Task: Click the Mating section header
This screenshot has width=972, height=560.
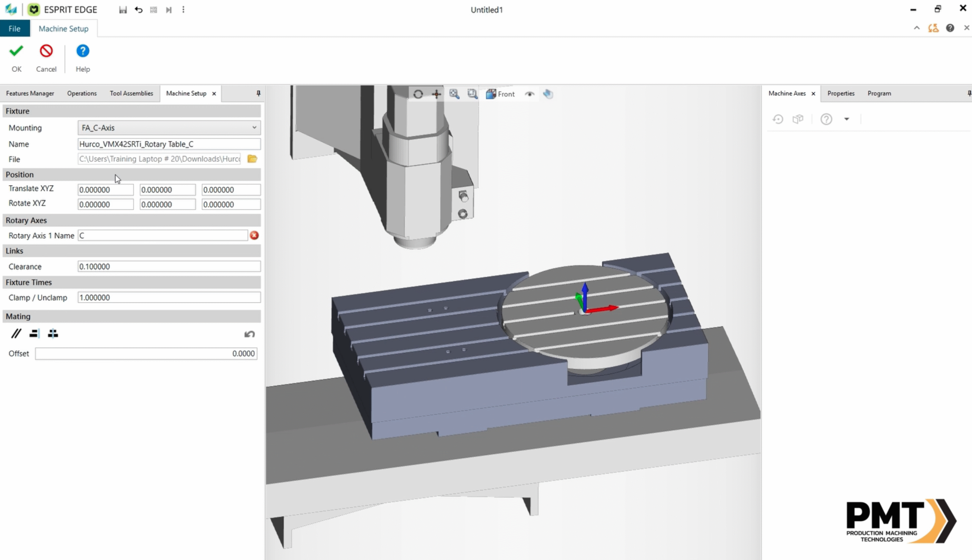Action: click(131, 317)
